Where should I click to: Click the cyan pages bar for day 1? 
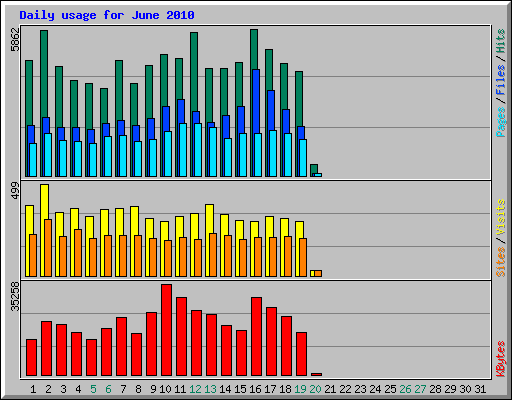[x=33, y=160]
